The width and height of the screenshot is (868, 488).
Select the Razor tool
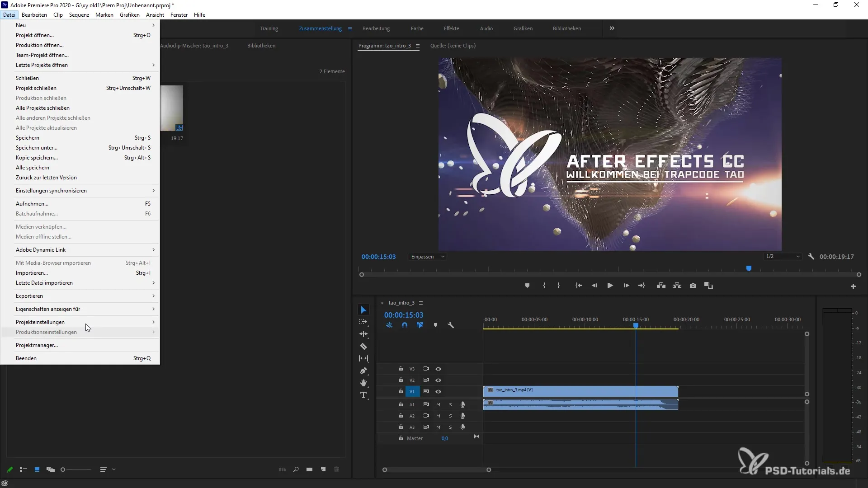coord(363,346)
